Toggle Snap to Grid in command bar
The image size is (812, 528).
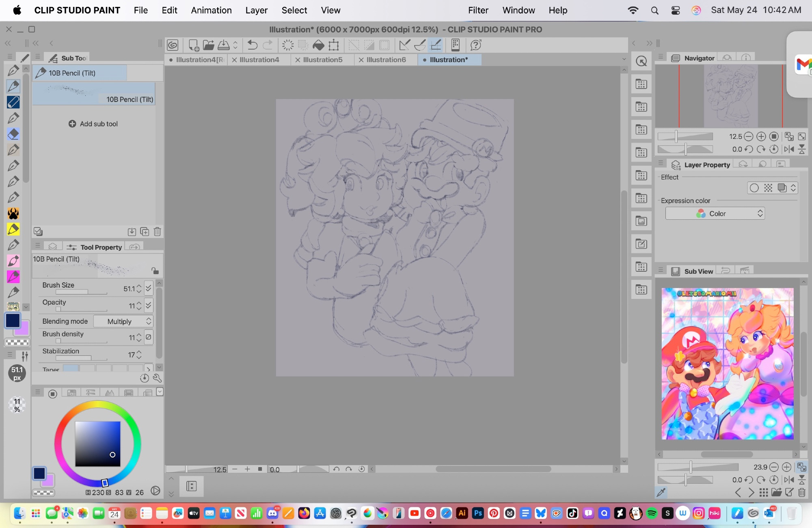(436, 45)
